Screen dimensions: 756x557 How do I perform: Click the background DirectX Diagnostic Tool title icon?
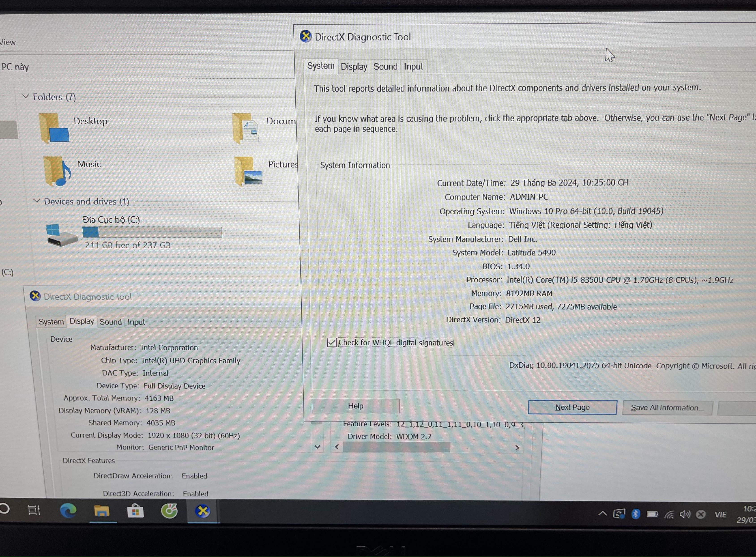(x=35, y=296)
